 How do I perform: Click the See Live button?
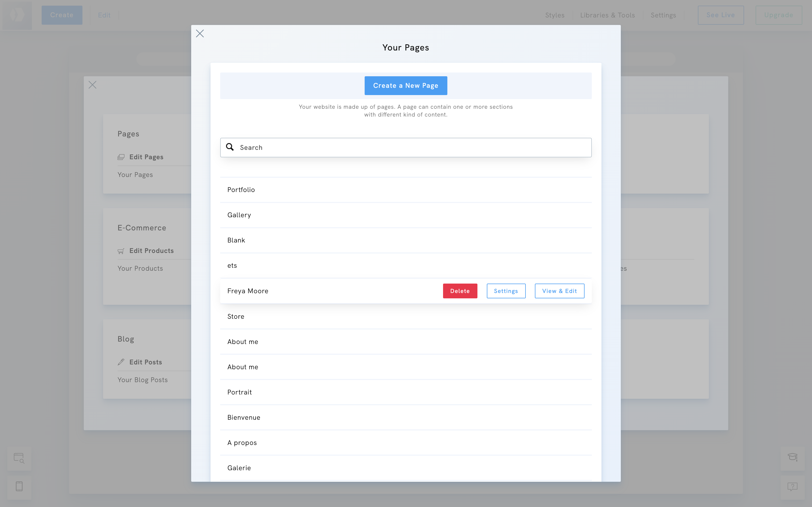pyautogui.click(x=721, y=15)
